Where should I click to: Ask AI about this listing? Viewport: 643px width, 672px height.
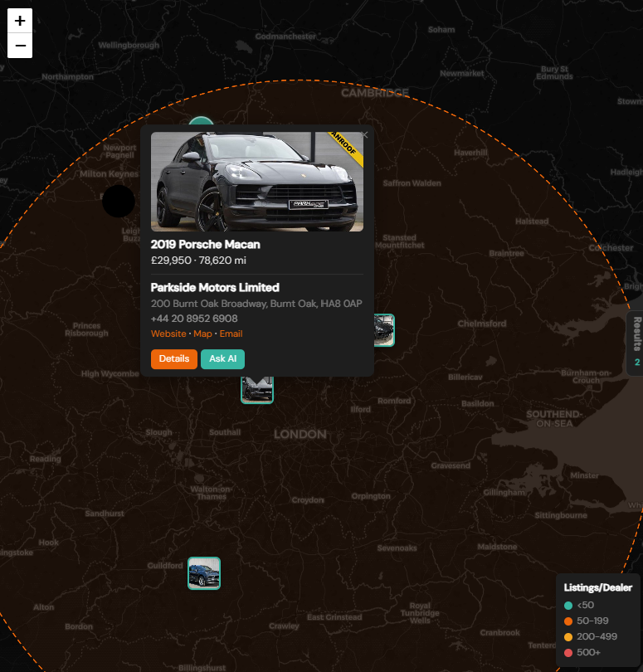tap(222, 358)
